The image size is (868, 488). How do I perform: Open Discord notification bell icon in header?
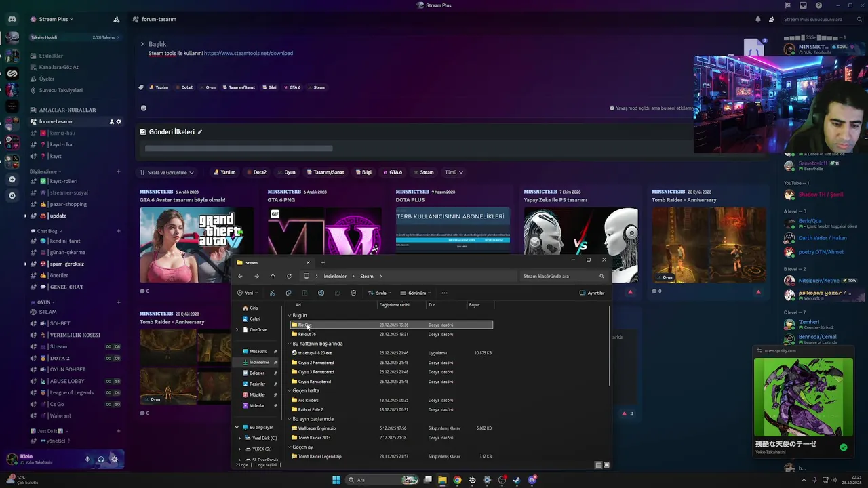click(x=757, y=19)
